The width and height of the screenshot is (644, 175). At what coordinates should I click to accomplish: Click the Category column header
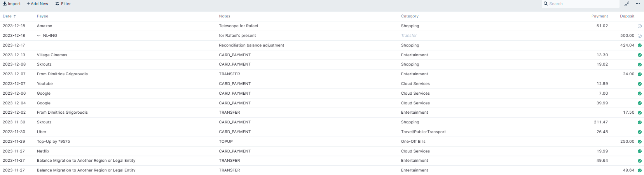click(x=410, y=16)
